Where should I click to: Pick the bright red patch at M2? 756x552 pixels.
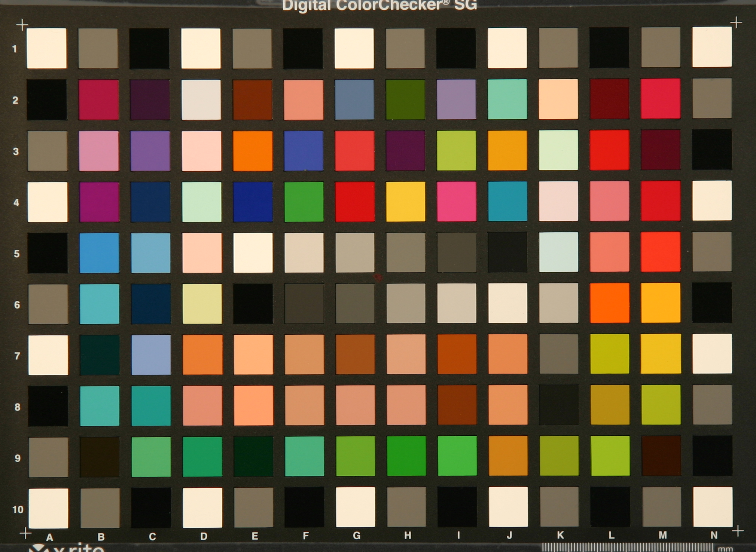pos(661,98)
